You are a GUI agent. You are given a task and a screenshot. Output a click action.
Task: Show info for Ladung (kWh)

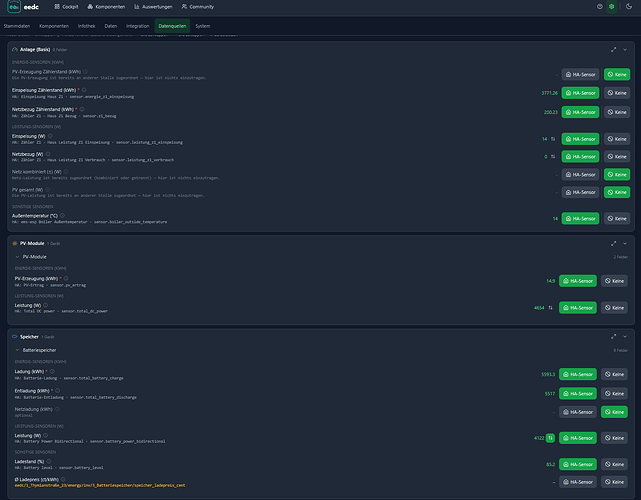[x=52, y=372]
